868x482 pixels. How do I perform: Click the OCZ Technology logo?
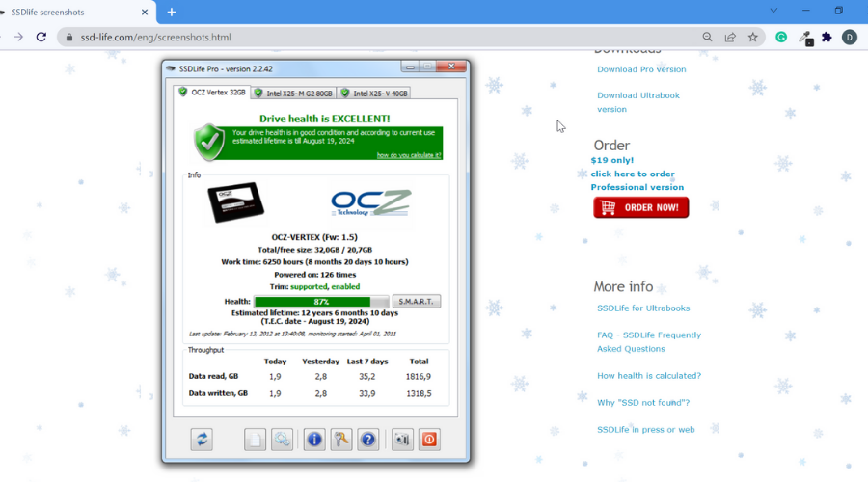[x=371, y=203]
